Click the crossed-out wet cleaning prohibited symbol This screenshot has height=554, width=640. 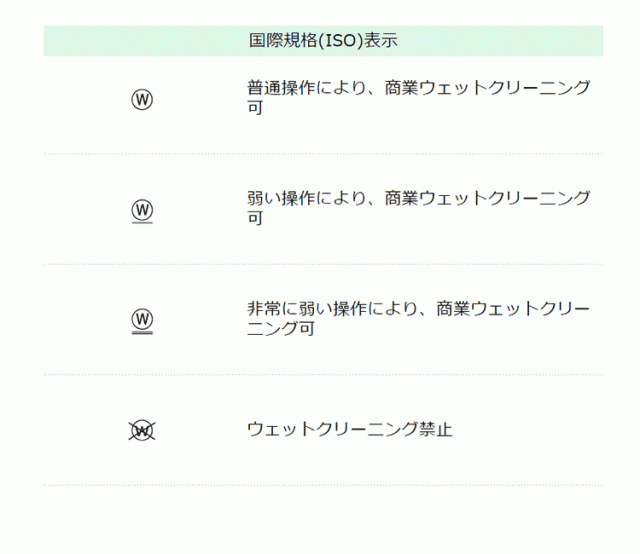coord(142,430)
